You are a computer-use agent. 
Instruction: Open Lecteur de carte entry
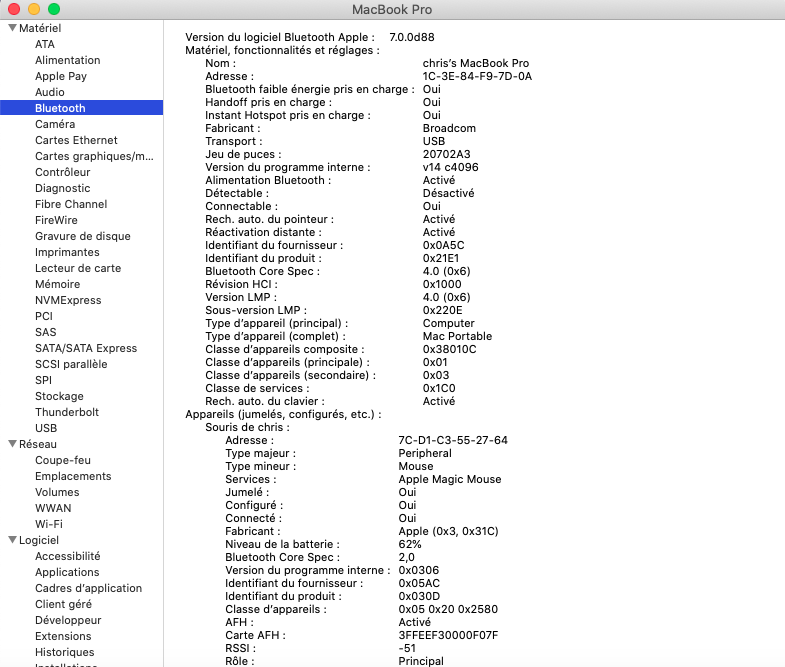(x=78, y=268)
